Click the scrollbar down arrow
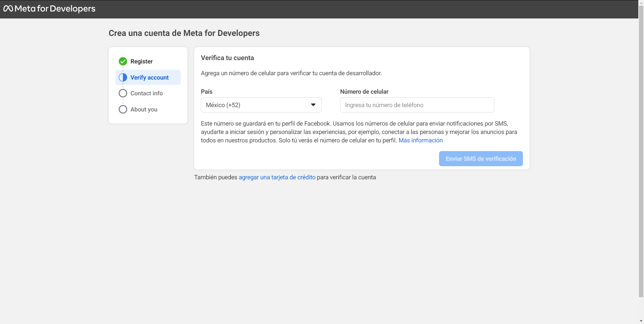Image resolution: width=644 pixels, height=324 pixels. click(x=641, y=321)
